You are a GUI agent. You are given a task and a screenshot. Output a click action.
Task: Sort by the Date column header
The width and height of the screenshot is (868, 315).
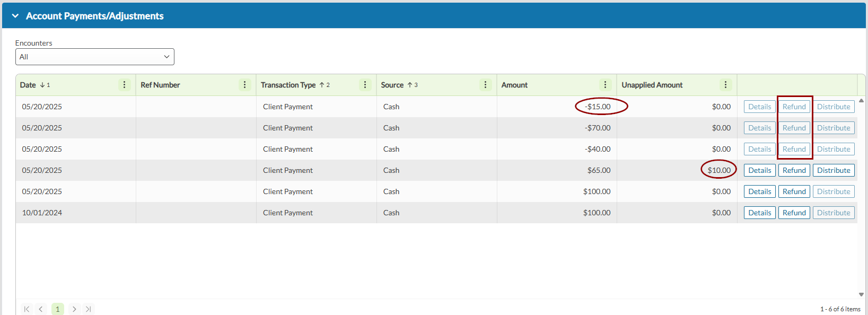[28, 85]
